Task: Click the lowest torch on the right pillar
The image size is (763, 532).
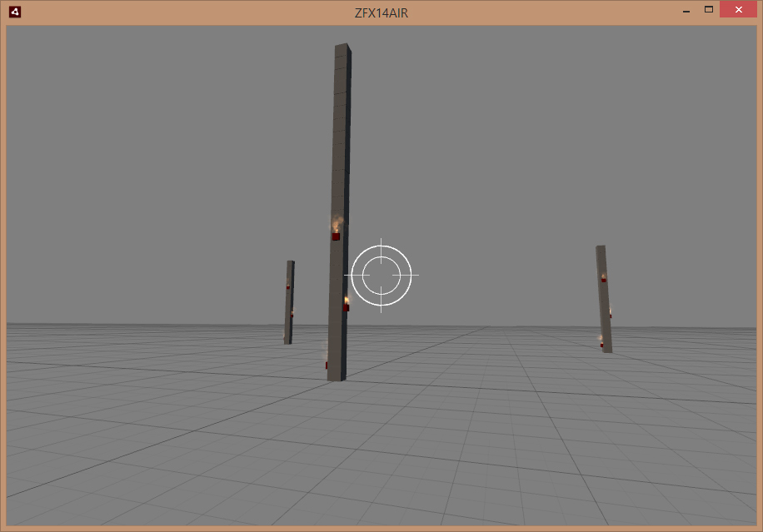Action: (x=601, y=343)
